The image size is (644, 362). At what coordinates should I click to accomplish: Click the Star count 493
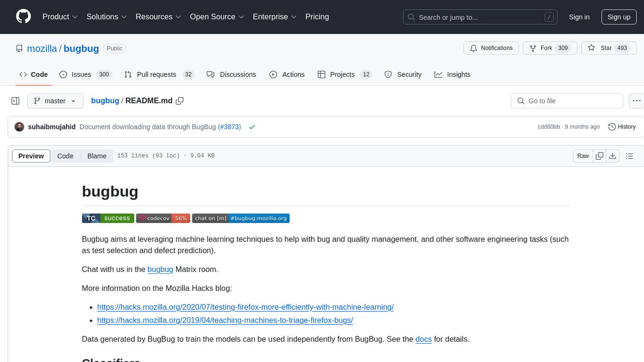(x=622, y=48)
